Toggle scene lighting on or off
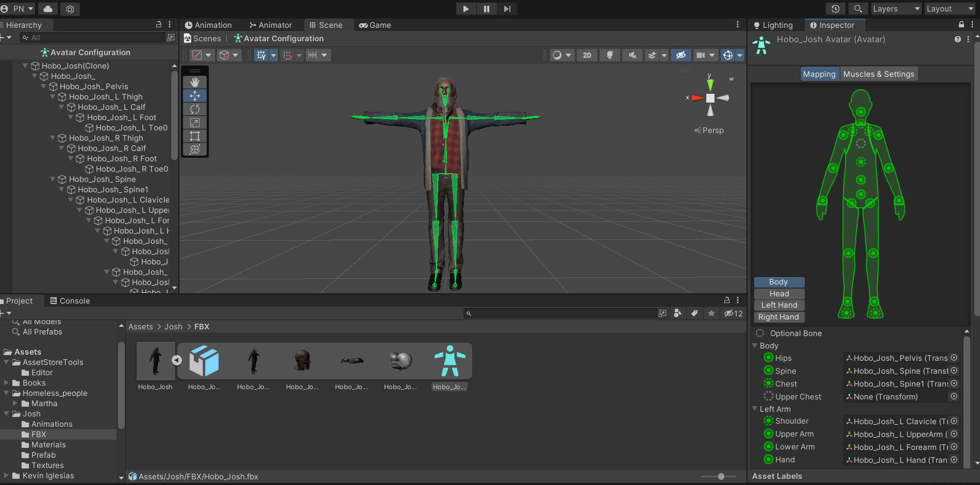 pos(610,55)
